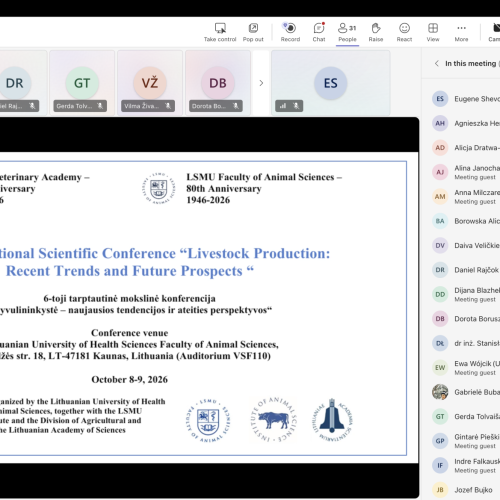Click the Lithuanian Academy of Sciences logo
Image resolution: width=500 pixels, height=500 pixels.
pos(332,419)
